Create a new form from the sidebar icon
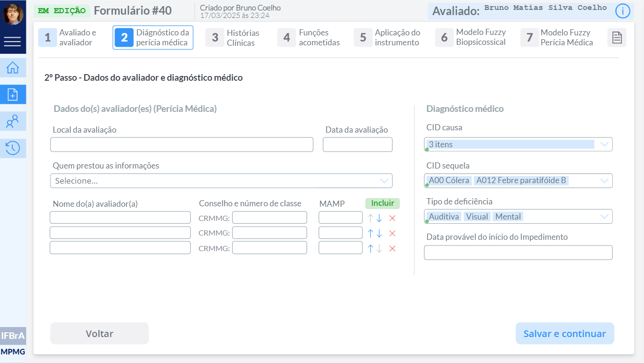The height and width of the screenshot is (363, 644). 13,95
